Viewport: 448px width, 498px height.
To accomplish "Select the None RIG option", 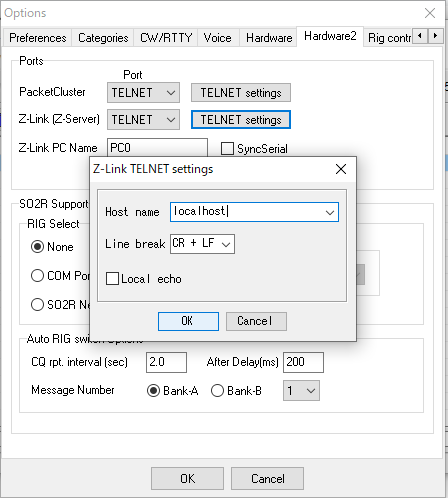I will pos(37,247).
